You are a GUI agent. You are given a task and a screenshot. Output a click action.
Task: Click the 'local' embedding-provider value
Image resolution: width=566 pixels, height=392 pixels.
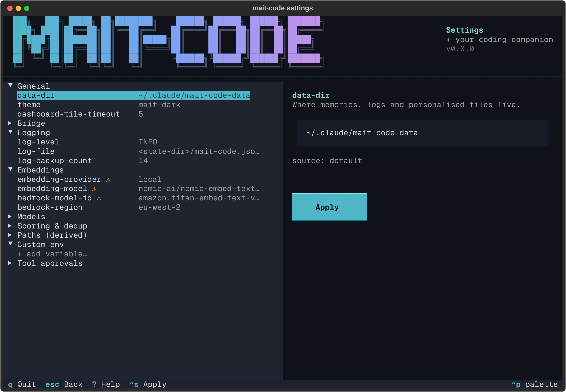tap(150, 179)
